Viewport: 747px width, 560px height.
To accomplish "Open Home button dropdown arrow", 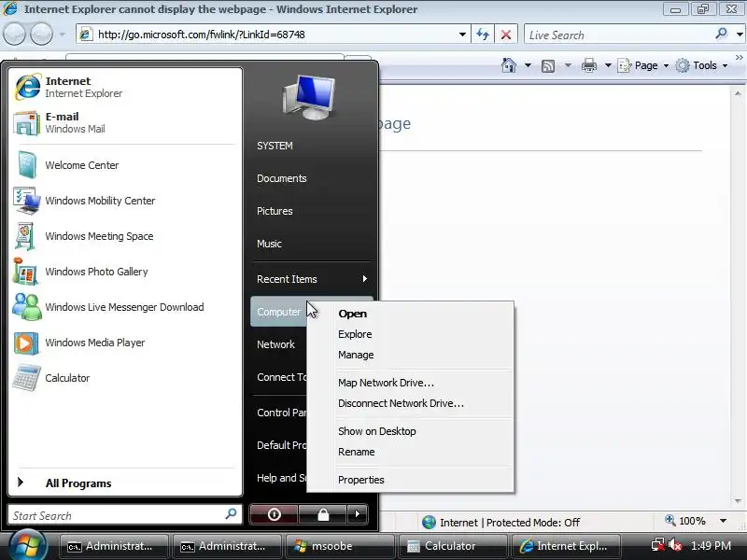I will (528, 65).
